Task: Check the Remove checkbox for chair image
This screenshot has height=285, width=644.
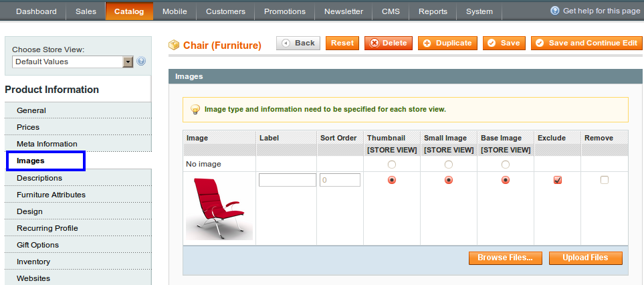Action: (604, 180)
